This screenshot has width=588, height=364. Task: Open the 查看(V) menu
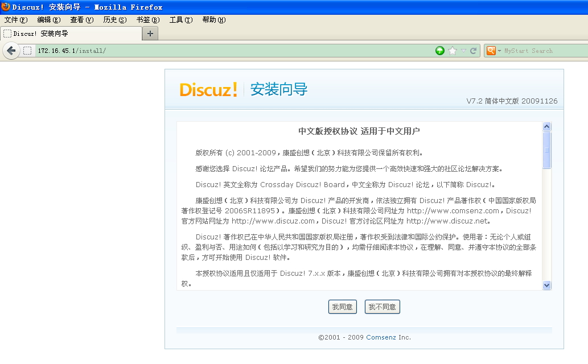click(82, 20)
